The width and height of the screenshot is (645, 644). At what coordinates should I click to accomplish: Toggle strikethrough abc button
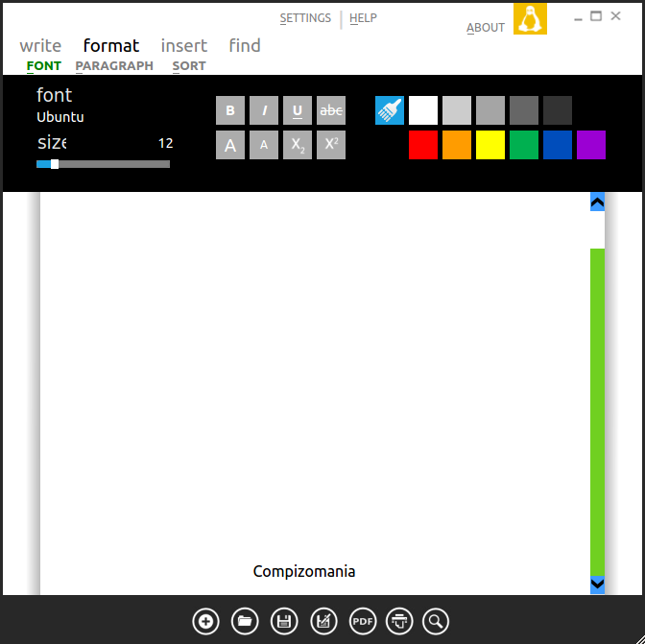tap(331, 110)
